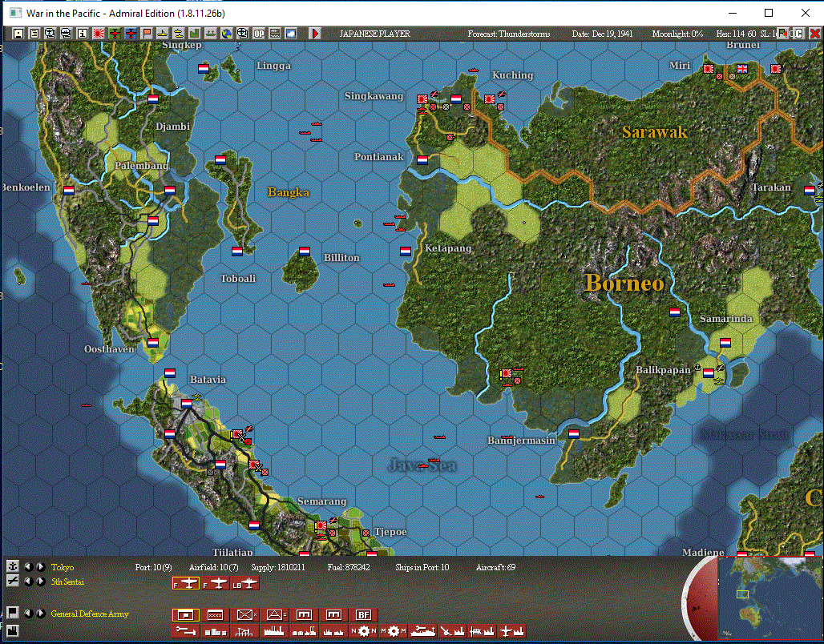
Task: Click the 'Forecast: Thunderstorms' text
Action: (509, 34)
